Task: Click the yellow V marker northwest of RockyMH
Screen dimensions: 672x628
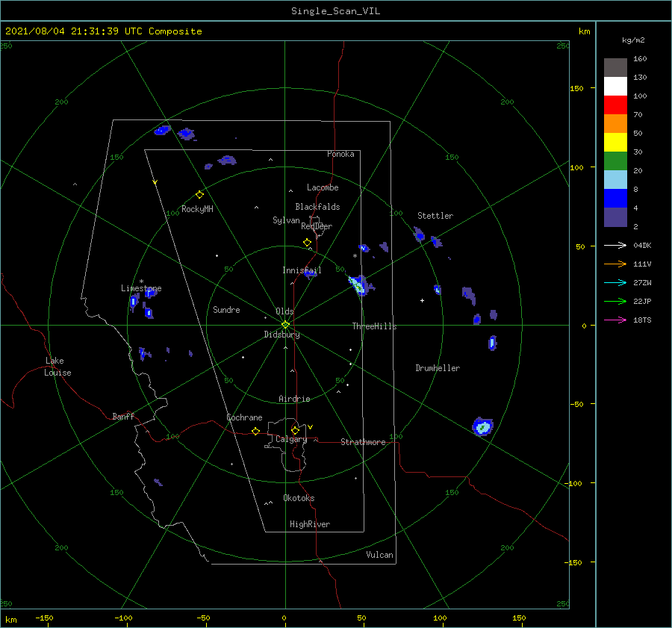Action: [155, 182]
